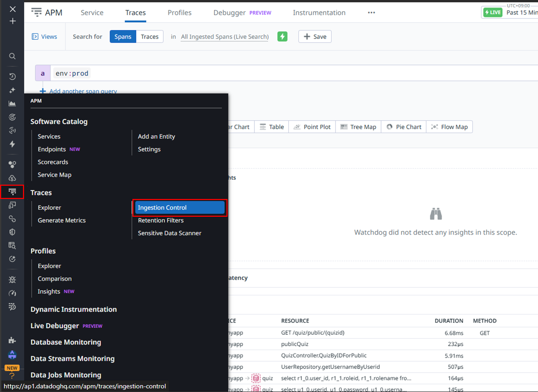Click the search magnifier icon in sidebar
Image resolution: width=538 pixels, height=392 pixels.
coord(12,56)
